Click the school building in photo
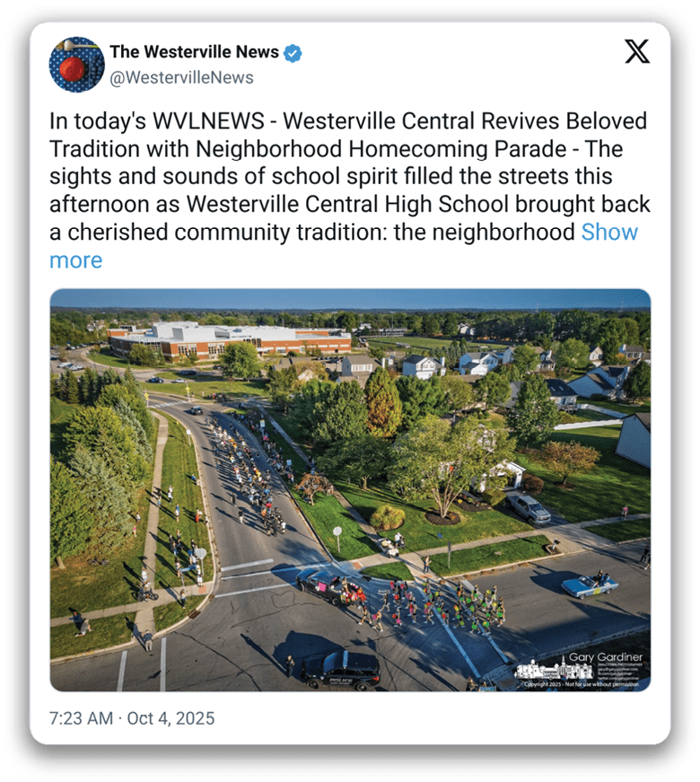This screenshot has width=700, height=782. 230,340
